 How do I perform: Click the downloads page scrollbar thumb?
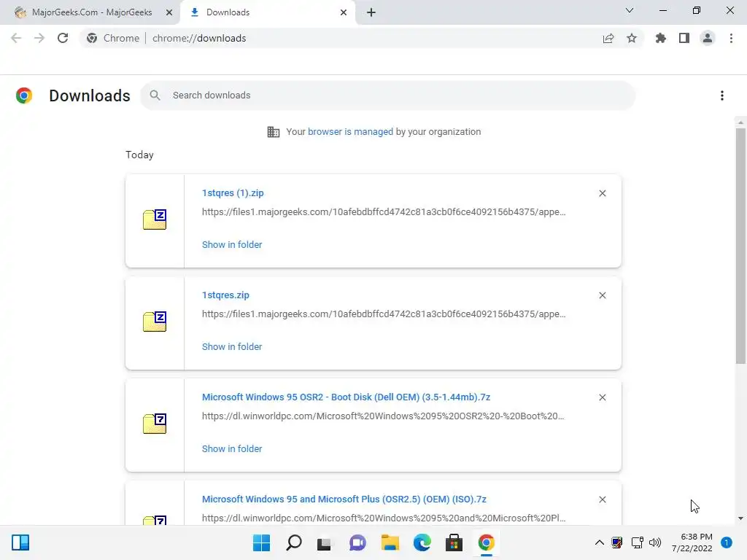click(740, 246)
